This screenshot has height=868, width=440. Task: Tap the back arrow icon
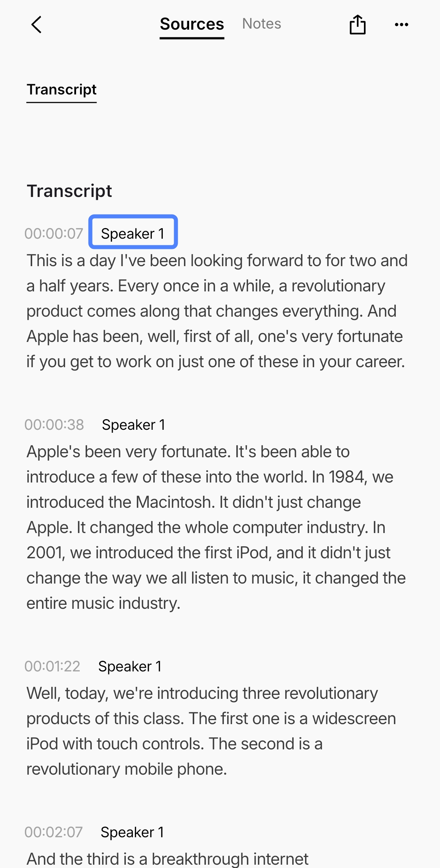pos(36,25)
